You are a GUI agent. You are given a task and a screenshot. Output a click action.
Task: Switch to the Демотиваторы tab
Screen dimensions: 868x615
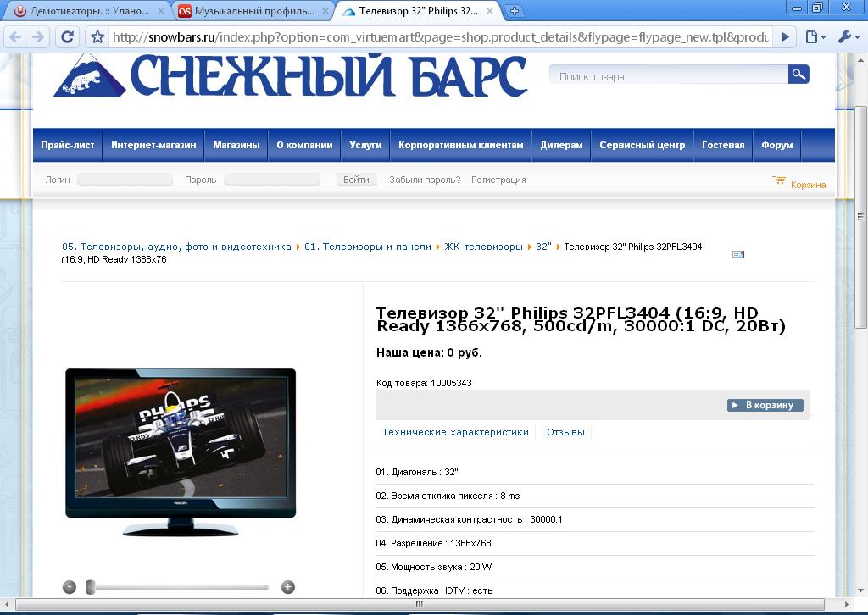88,11
